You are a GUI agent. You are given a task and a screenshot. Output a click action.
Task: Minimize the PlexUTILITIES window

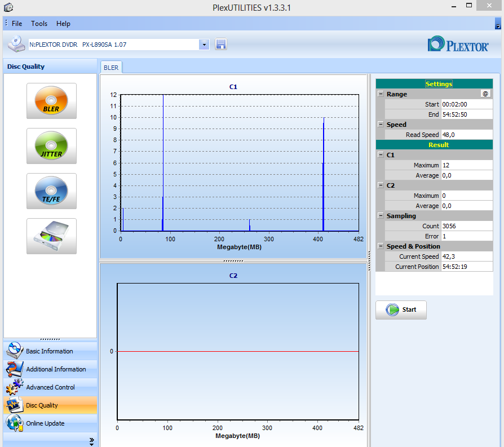click(454, 6)
